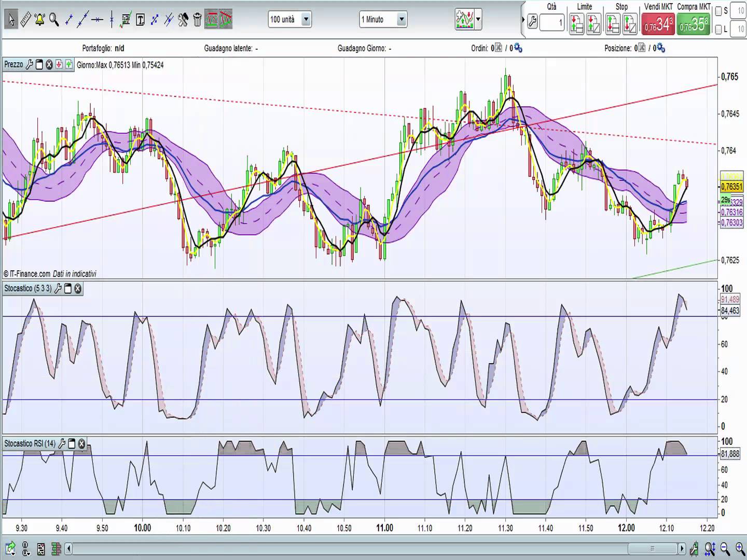The width and height of the screenshot is (747, 560).
Task: Close the Stocastico (5 3 3) indicator
Action: click(78, 288)
